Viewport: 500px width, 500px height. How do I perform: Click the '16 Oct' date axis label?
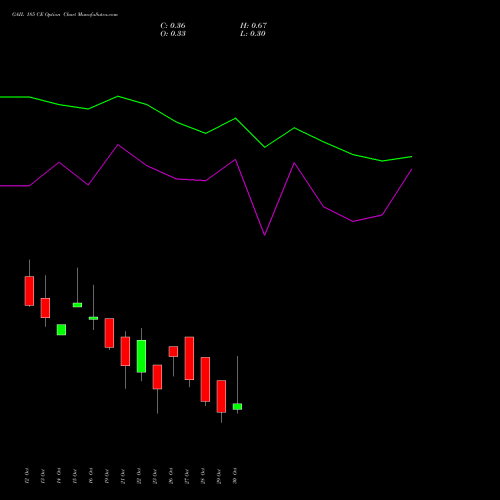coord(91,476)
